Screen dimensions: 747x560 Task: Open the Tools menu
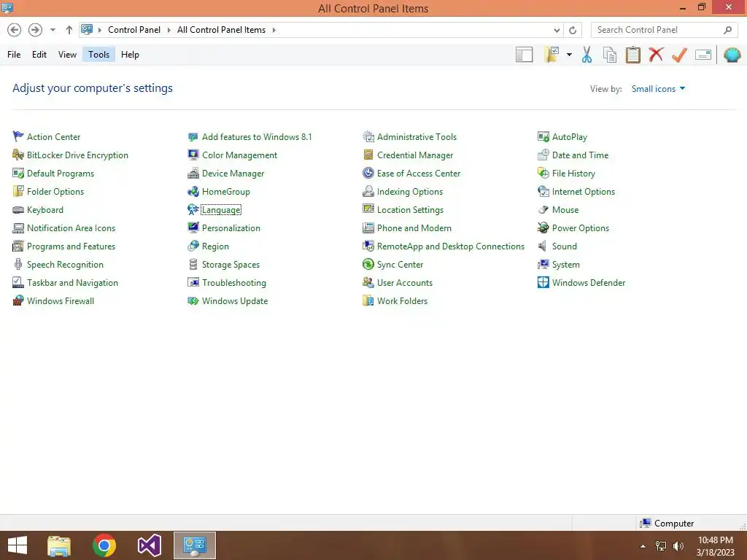pyautogui.click(x=98, y=55)
